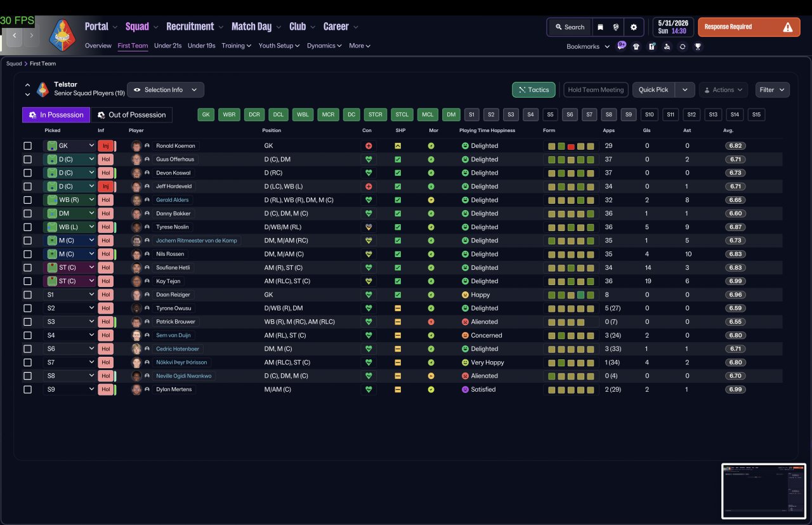The height and width of the screenshot is (525, 812).
Task: Expand the Training submenu
Action: (x=236, y=46)
